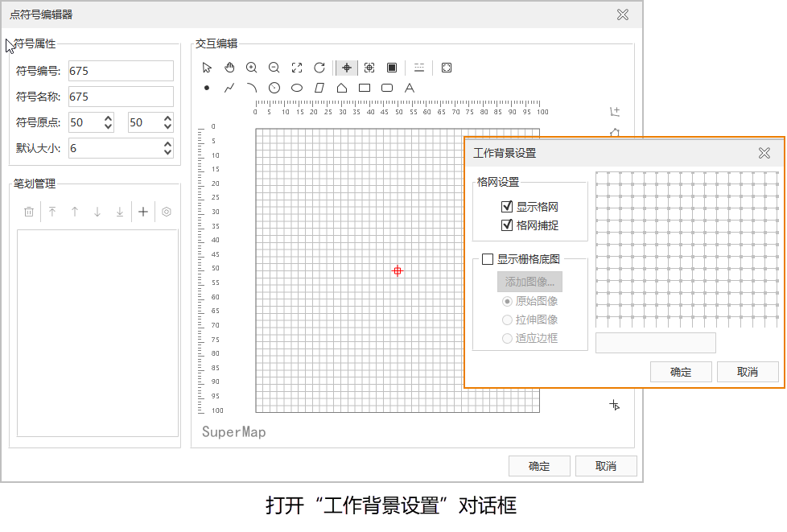Viewport: 787px width, 532px height.
Task: Click the refresh icon in editor toolbar
Action: pos(319,68)
